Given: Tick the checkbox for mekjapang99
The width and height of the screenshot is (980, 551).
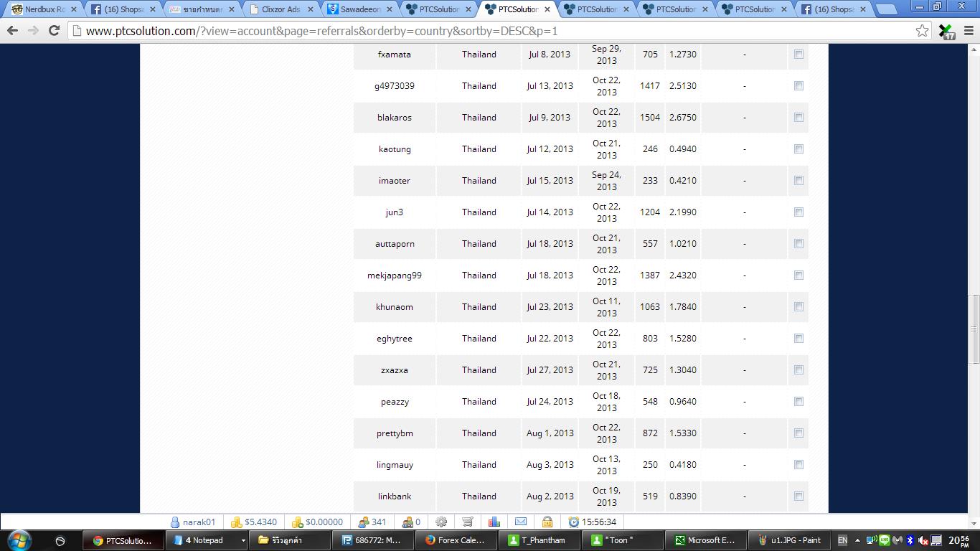Looking at the screenshot, I should 798,275.
